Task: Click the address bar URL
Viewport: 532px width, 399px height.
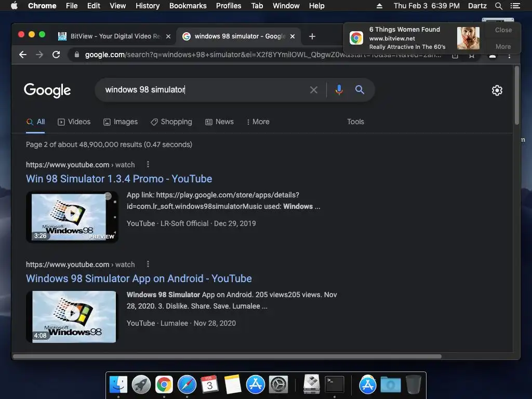Action: (x=263, y=55)
